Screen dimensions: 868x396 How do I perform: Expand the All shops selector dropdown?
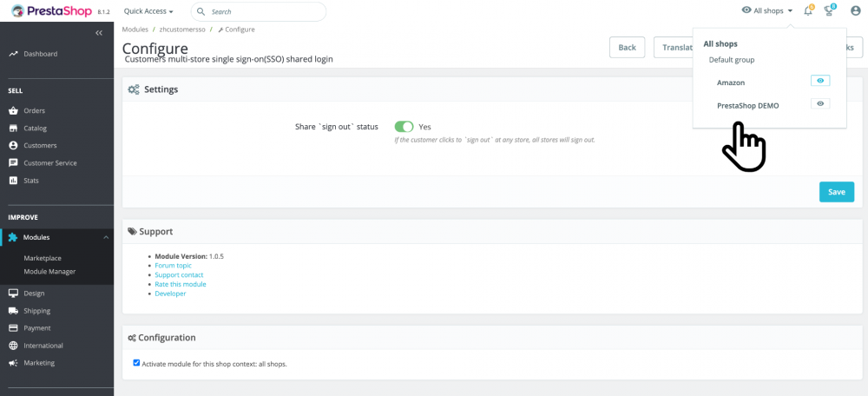click(767, 11)
